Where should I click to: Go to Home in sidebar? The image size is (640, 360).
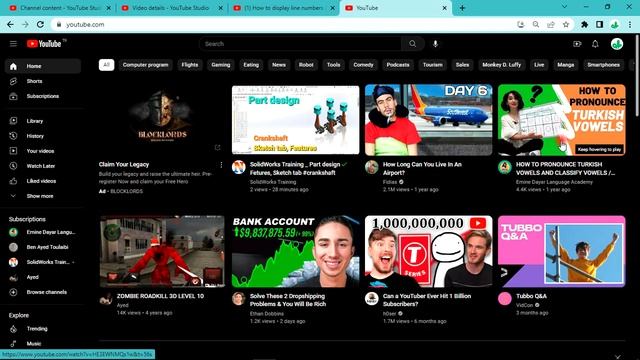click(43, 66)
